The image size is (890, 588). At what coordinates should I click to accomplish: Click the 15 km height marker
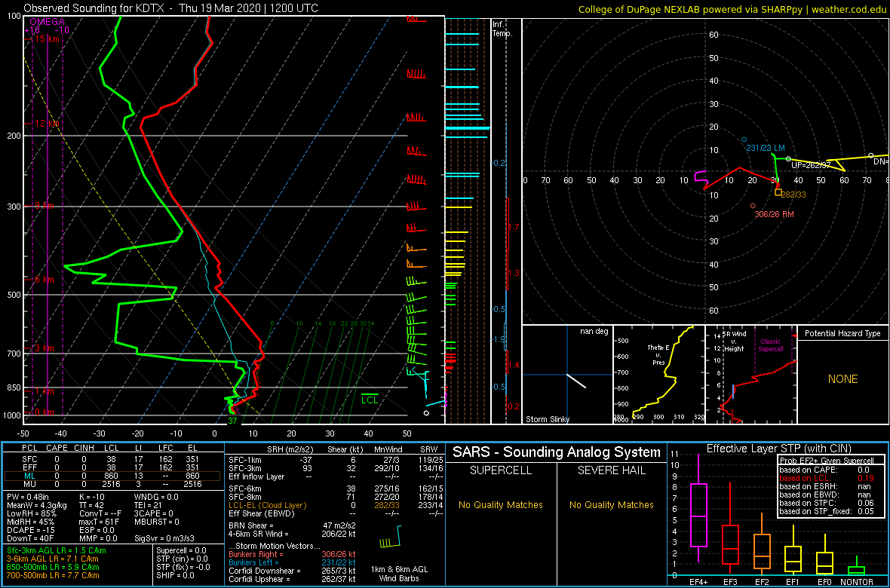pos(47,38)
